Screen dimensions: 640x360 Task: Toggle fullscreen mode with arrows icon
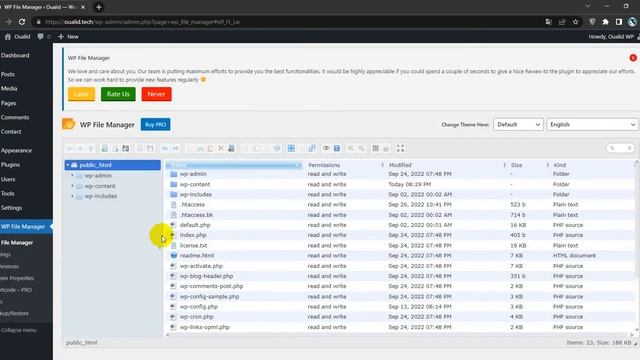coord(400,148)
